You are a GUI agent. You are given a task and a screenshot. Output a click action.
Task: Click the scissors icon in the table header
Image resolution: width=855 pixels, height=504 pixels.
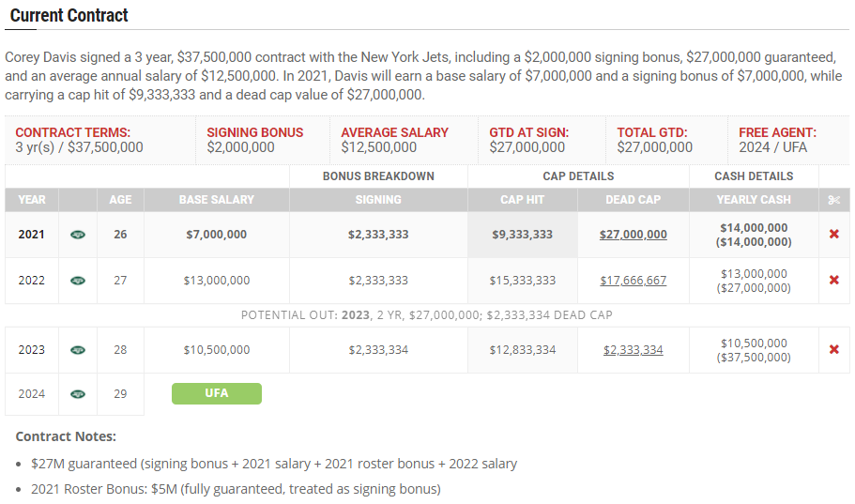833,200
